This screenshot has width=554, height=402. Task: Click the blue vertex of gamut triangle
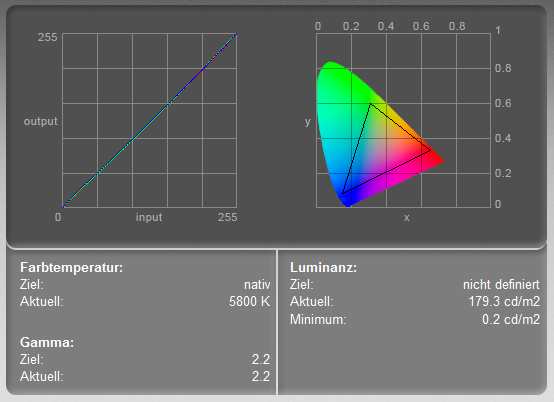pyautogui.click(x=343, y=193)
